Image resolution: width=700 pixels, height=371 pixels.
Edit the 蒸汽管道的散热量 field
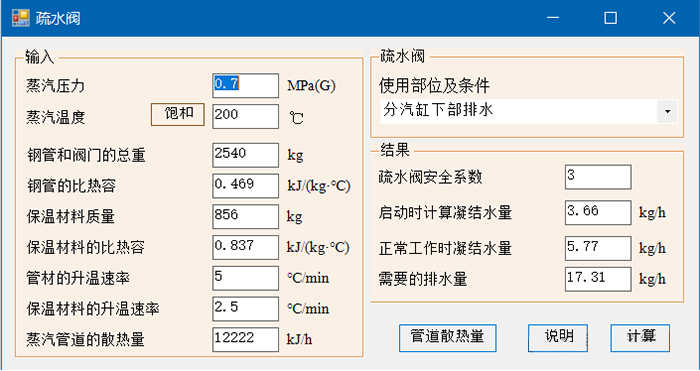(x=246, y=340)
